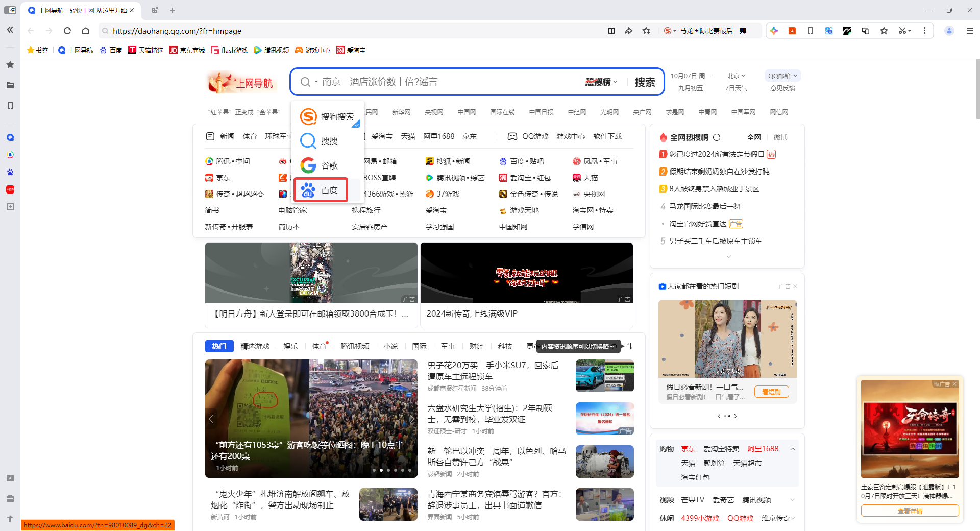This screenshot has width=980, height=531.
Task: Collapse the left sidebar with double arrows
Action: pyautogui.click(x=10, y=30)
